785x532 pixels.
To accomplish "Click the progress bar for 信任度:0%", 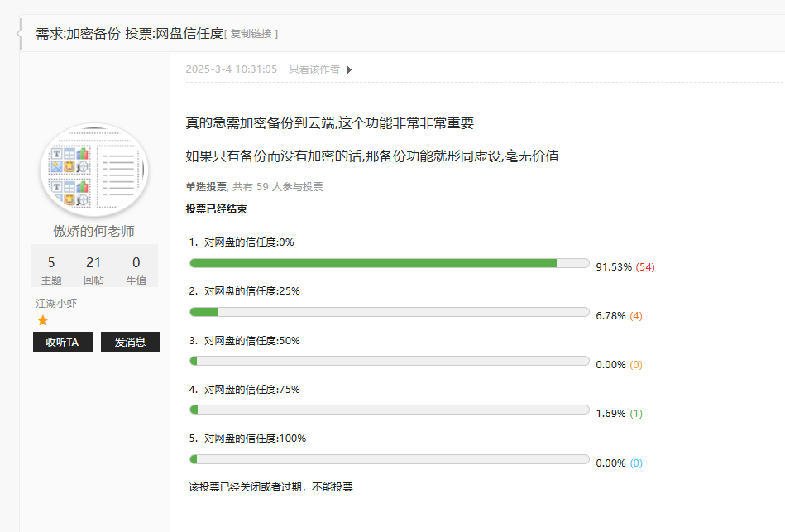I will tap(390, 263).
